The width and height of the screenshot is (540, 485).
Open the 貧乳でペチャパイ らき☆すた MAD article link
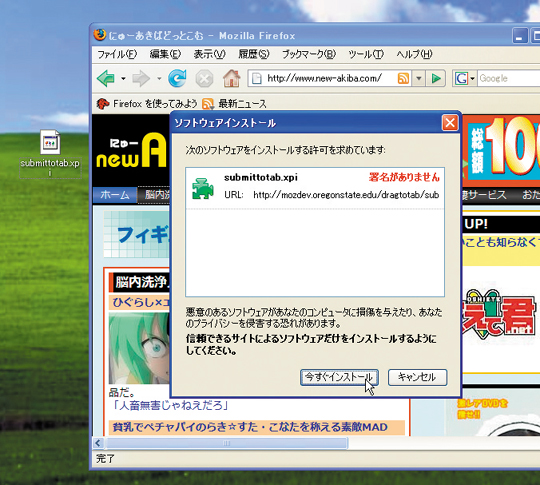point(250,427)
